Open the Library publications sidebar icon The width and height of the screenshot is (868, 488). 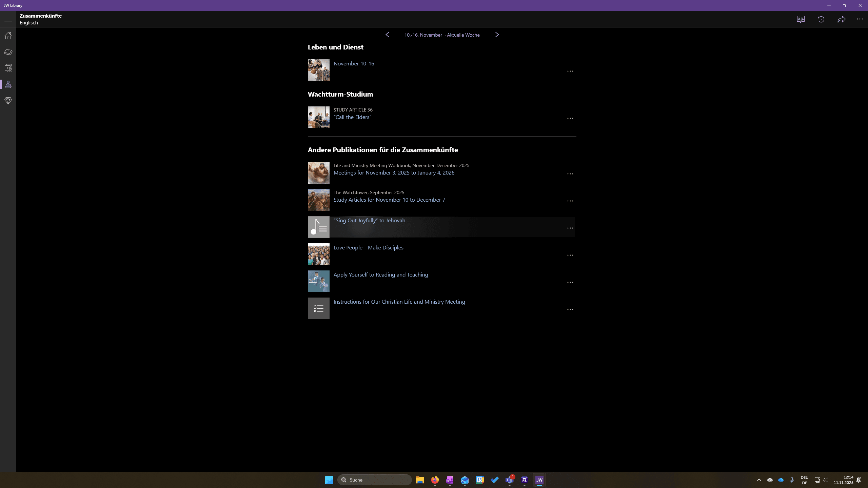tap(8, 68)
